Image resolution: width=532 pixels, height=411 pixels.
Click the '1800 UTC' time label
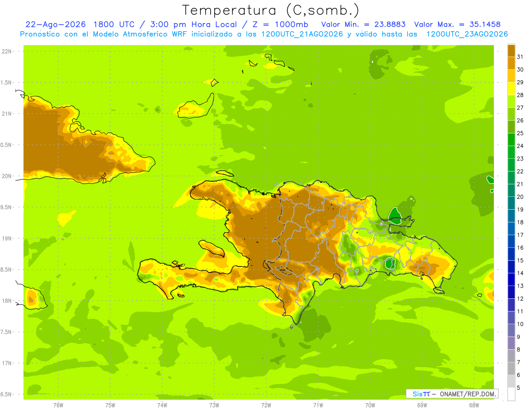coord(114,24)
